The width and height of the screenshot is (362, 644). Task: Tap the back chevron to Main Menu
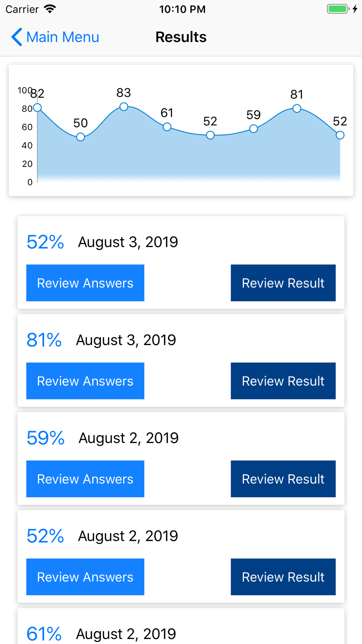[x=17, y=37]
